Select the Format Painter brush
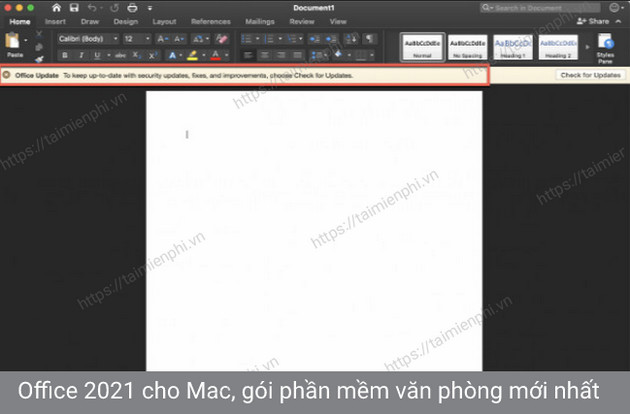The image size is (630, 414). point(39,59)
